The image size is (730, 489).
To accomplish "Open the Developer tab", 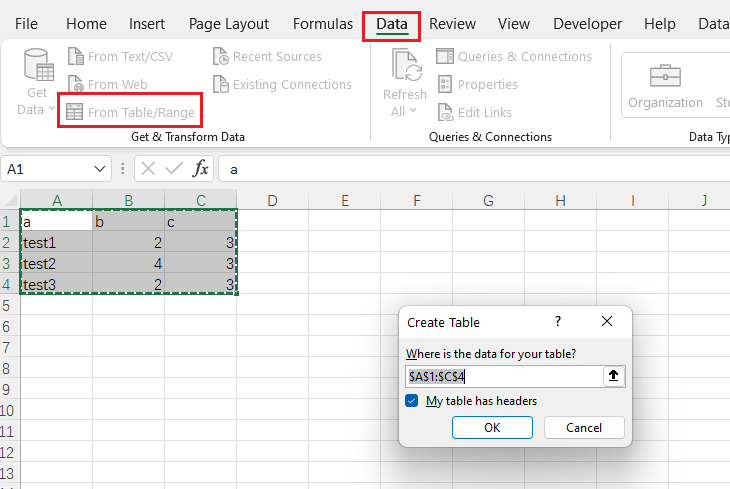I will (587, 24).
